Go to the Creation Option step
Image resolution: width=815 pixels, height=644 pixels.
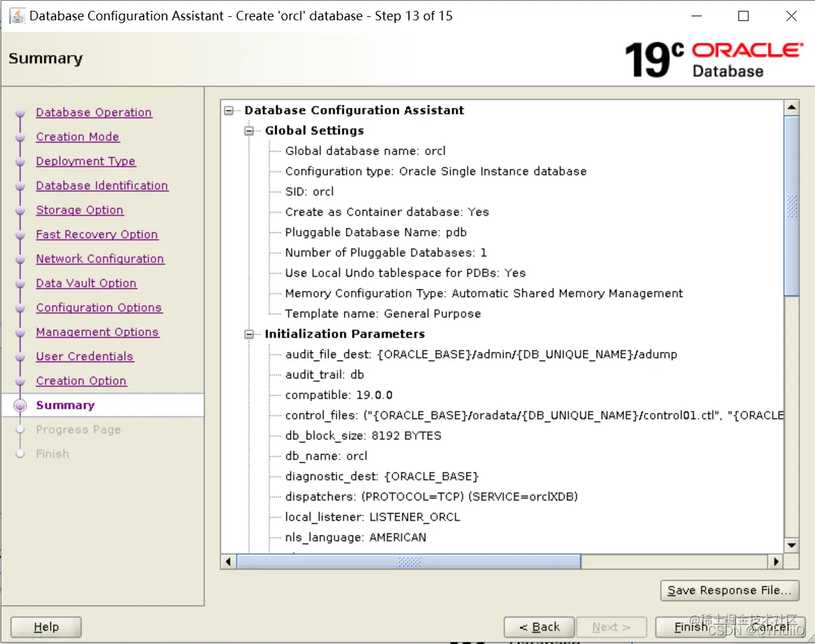tap(81, 381)
